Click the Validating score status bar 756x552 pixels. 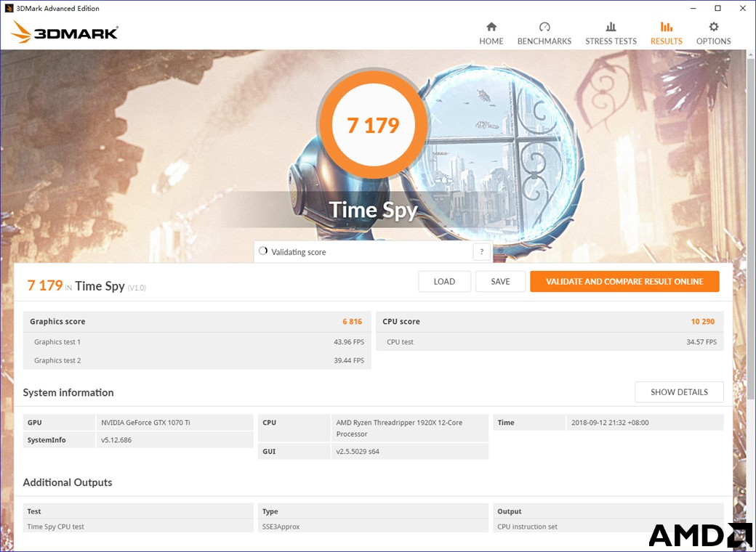click(372, 252)
